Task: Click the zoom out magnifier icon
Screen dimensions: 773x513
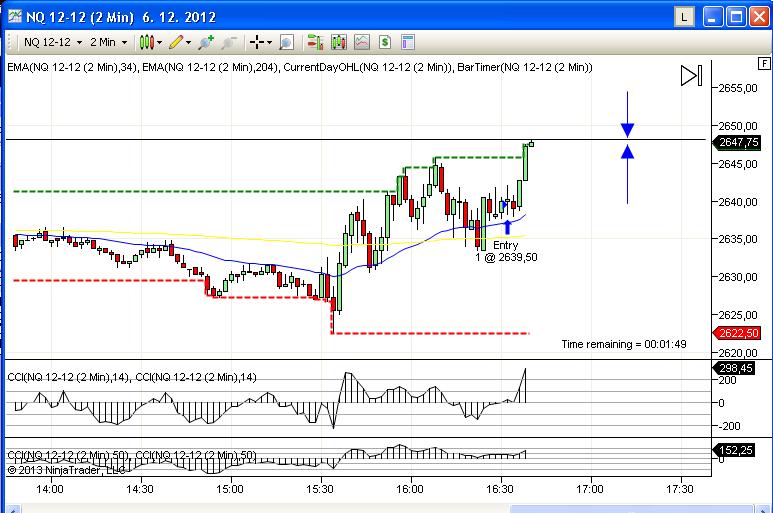Action: pyautogui.click(x=229, y=42)
